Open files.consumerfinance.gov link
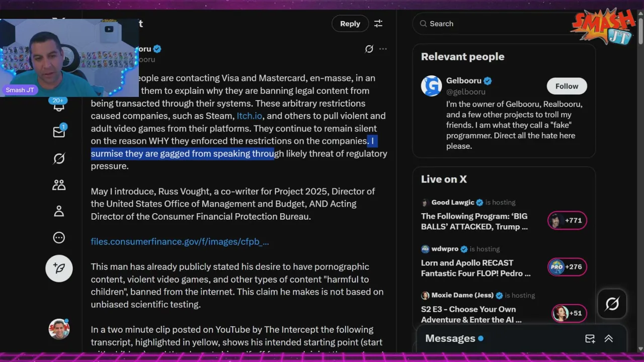The width and height of the screenshot is (644, 362). [180, 241]
